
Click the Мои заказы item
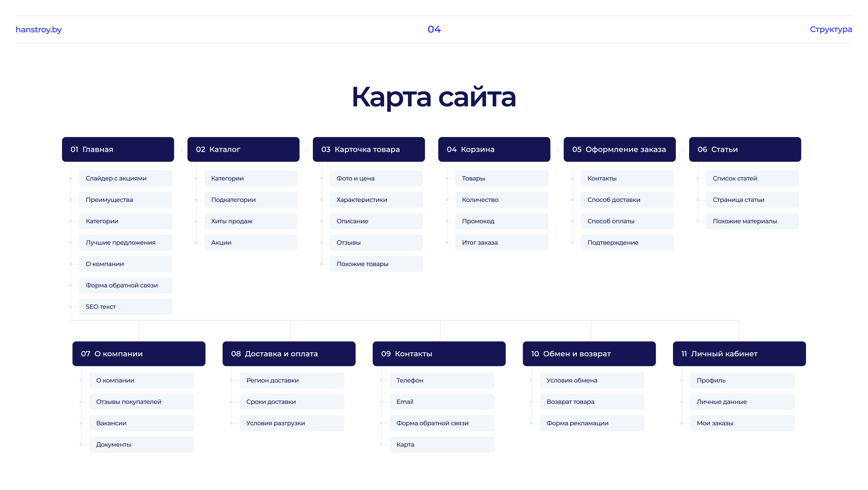tap(742, 423)
